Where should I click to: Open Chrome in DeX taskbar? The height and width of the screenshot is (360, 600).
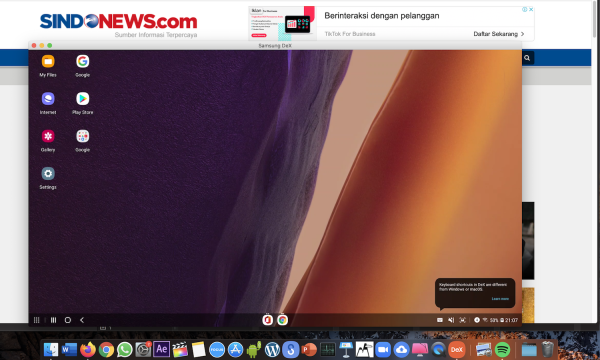pos(282,320)
